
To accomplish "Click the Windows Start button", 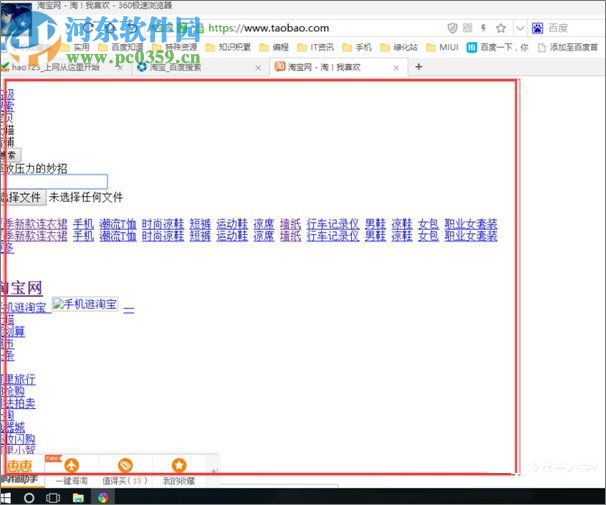I will (x=6, y=496).
